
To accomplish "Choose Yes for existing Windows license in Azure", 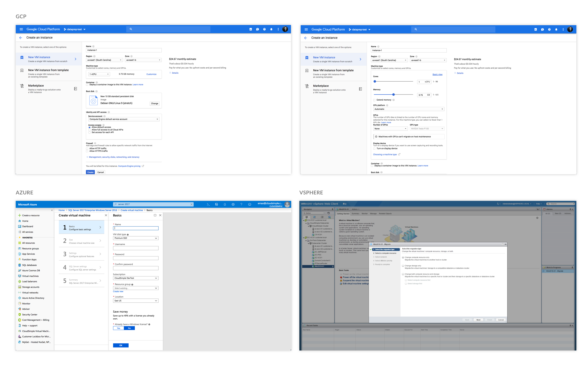I will pyautogui.click(x=118, y=328).
